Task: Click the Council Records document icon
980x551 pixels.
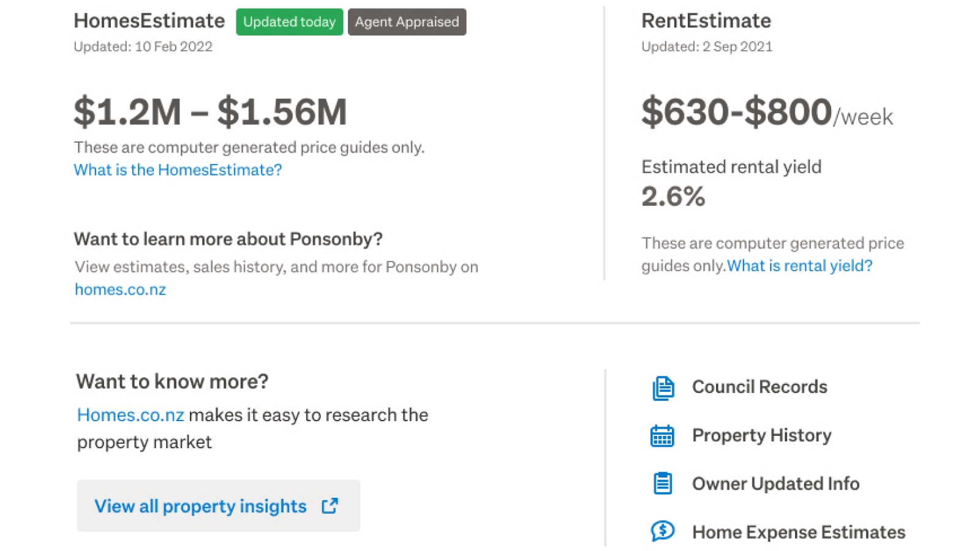Action: point(663,388)
